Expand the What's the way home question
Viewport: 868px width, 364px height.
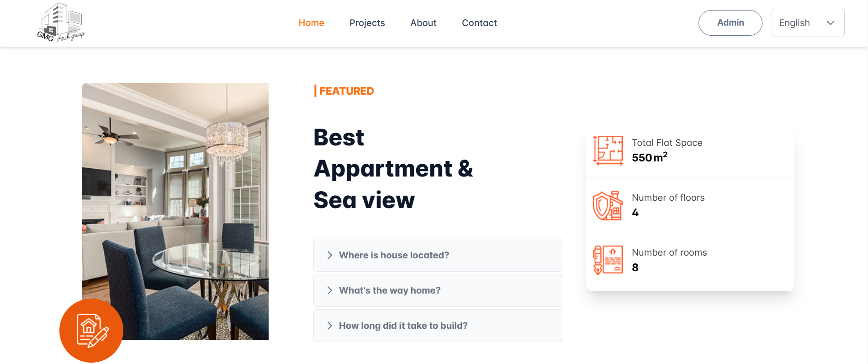(438, 290)
